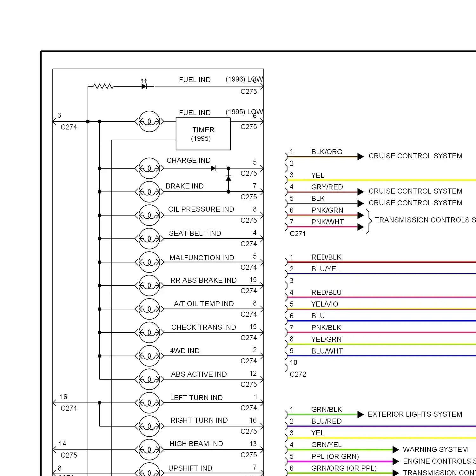The image size is (476, 476).
Task: Click the EXTERIOR LIGHTS SYSTEM label
Action: pos(415,414)
